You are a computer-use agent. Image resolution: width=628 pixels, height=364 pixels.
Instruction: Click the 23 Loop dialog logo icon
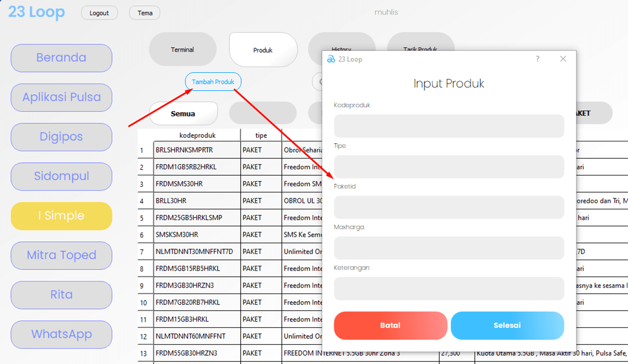point(331,59)
